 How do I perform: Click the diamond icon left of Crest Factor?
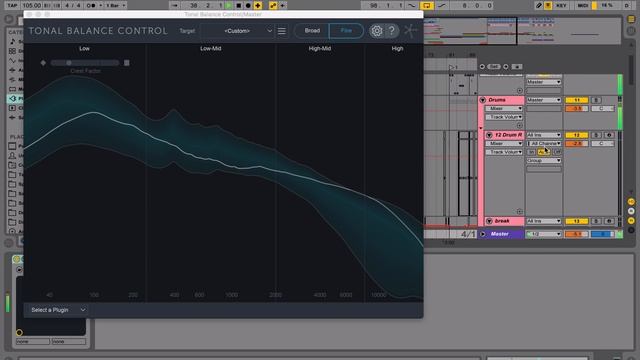click(43, 63)
